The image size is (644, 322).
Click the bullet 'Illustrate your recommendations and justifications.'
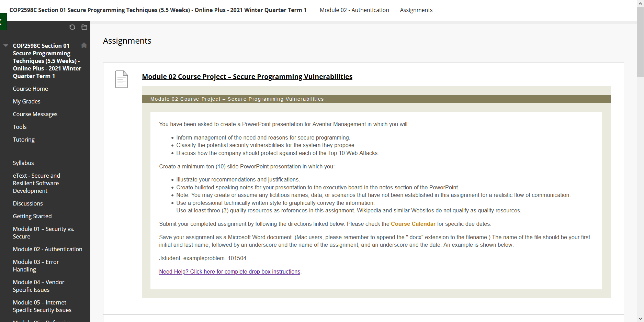pos(238,179)
